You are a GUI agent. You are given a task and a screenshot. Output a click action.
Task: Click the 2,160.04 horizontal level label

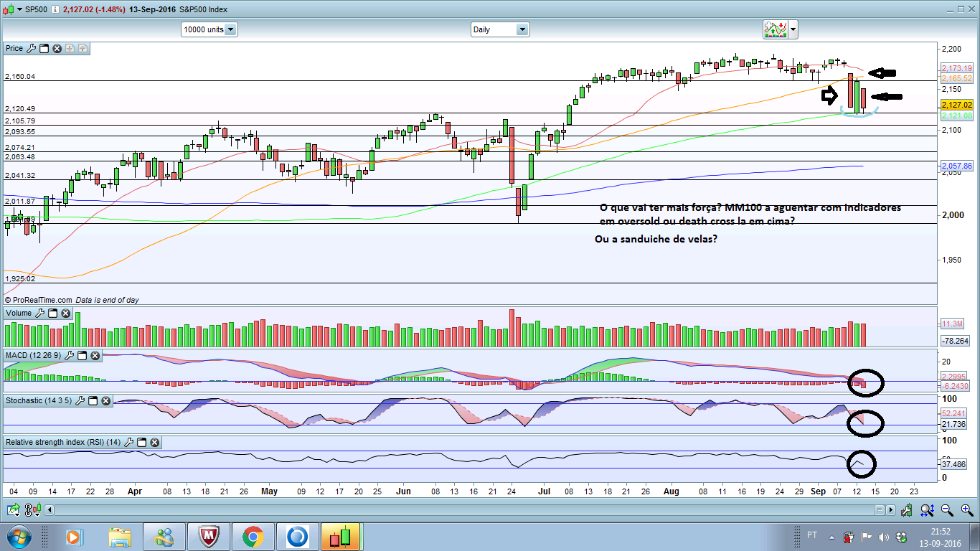tap(20, 76)
